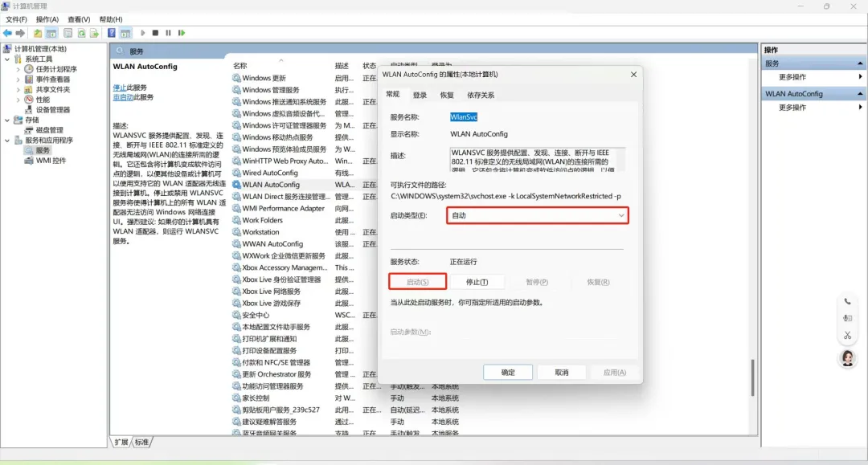868x465 pixels.
Task: Click the 停止 service link
Action: point(119,88)
